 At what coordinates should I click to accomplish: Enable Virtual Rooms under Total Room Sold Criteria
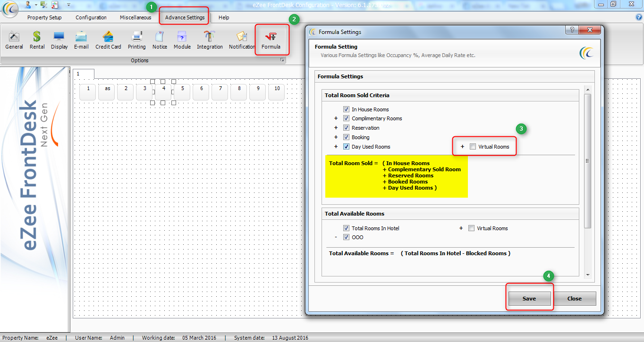(473, 147)
